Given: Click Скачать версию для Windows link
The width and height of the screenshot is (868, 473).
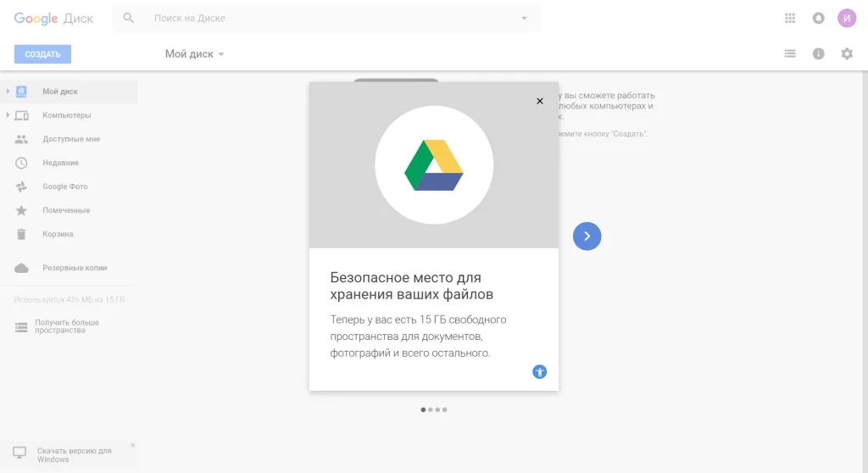Looking at the screenshot, I should (x=75, y=455).
